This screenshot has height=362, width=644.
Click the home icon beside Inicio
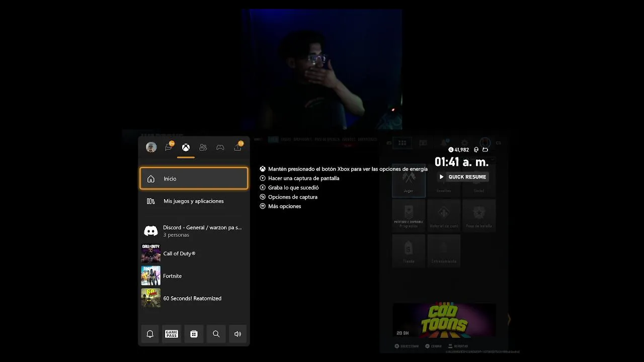point(151,179)
